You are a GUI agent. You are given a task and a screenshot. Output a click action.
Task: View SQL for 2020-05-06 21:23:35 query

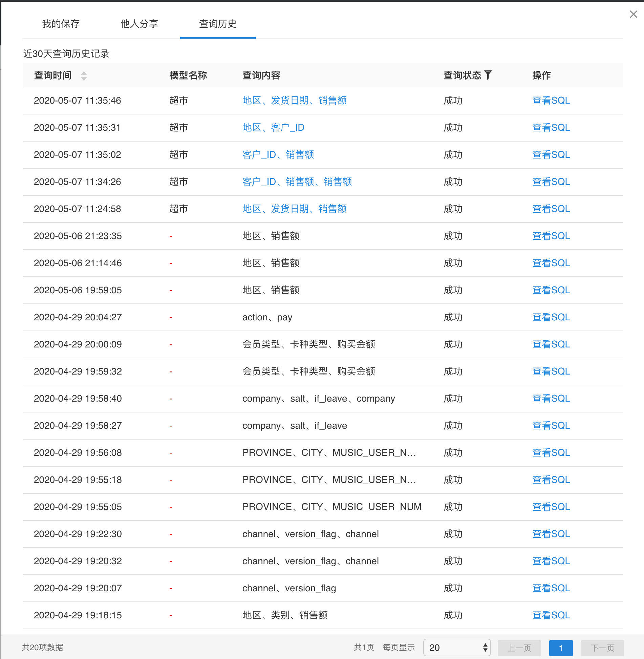point(551,236)
